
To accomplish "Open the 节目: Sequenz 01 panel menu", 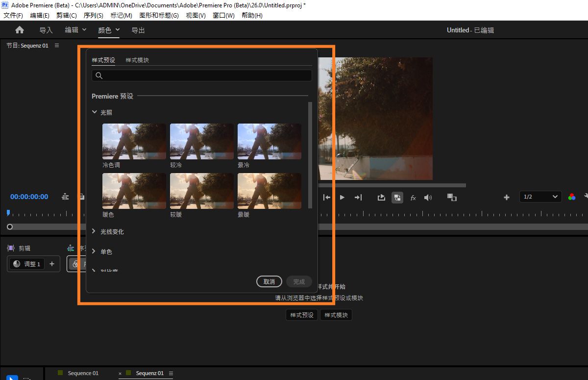I will (57, 45).
